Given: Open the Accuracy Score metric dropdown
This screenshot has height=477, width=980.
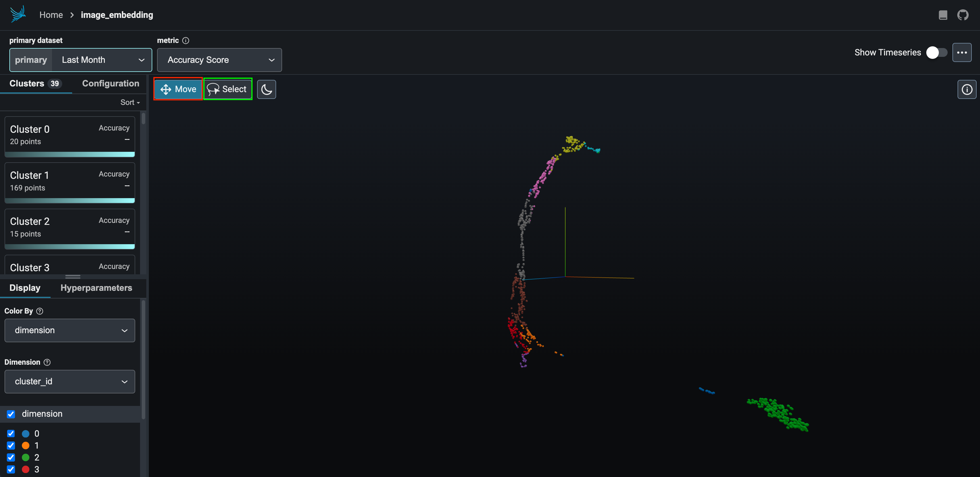Looking at the screenshot, I should pos(219,60).
